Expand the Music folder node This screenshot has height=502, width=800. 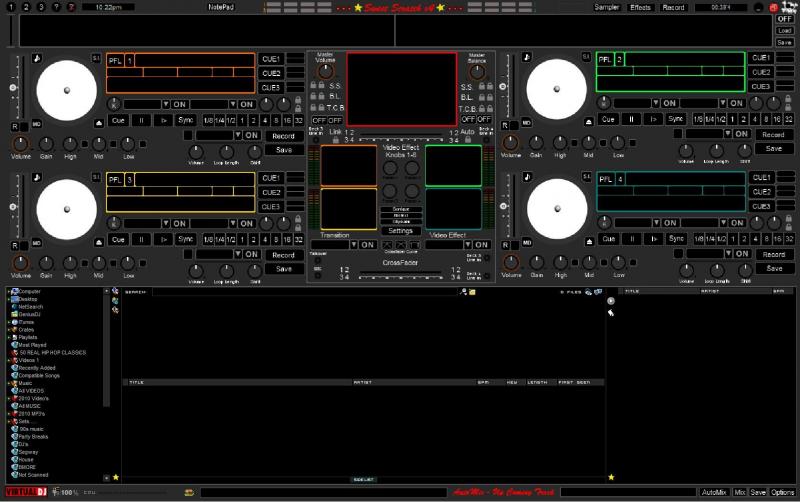[9, 383]
